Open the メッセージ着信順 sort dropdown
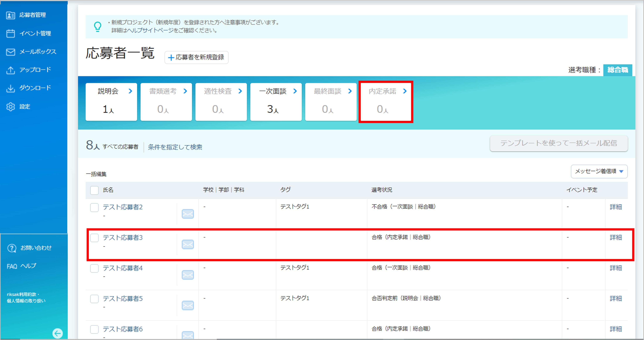The width and height of the screenshot is (644, 340). click(x=599, y=171)
